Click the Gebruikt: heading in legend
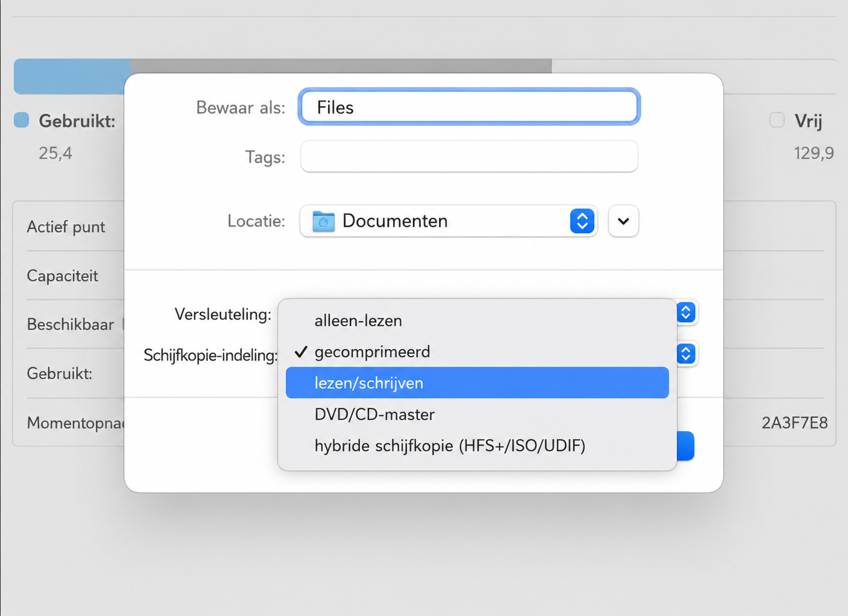The width and height of the screenshot is (848, 616). point(77,121)
